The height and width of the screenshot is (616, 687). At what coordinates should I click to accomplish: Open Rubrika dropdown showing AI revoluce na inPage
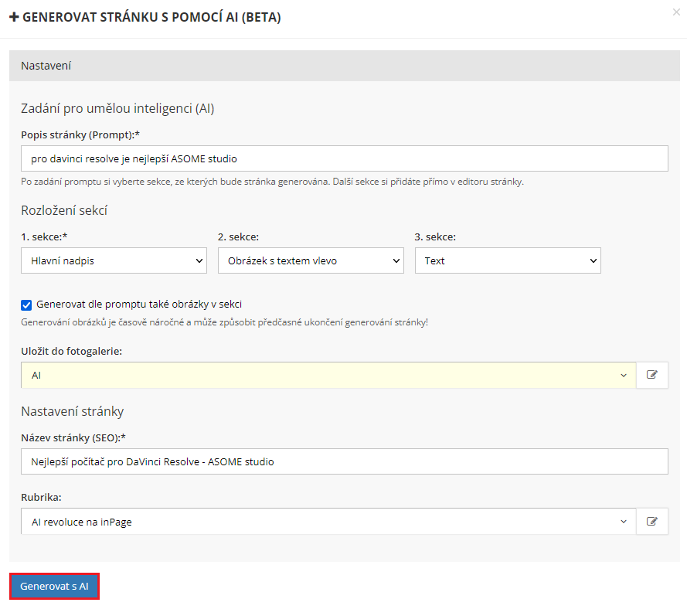pos(328,522)
